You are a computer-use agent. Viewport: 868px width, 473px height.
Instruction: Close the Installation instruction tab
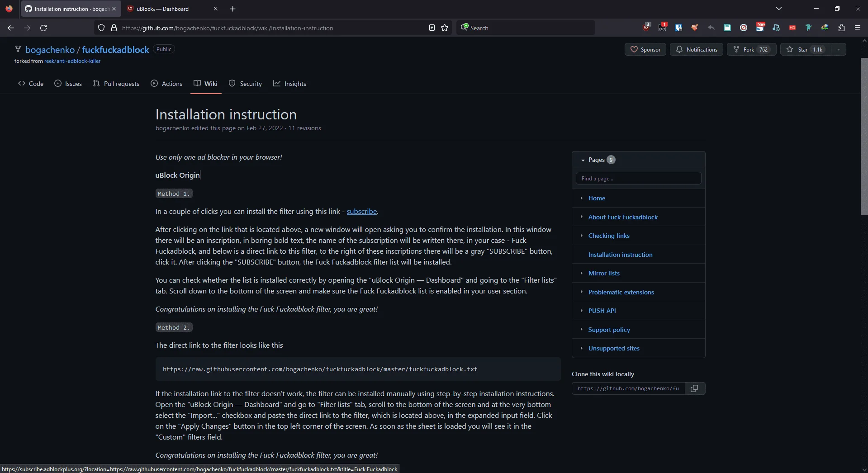(x=114, y=9)
